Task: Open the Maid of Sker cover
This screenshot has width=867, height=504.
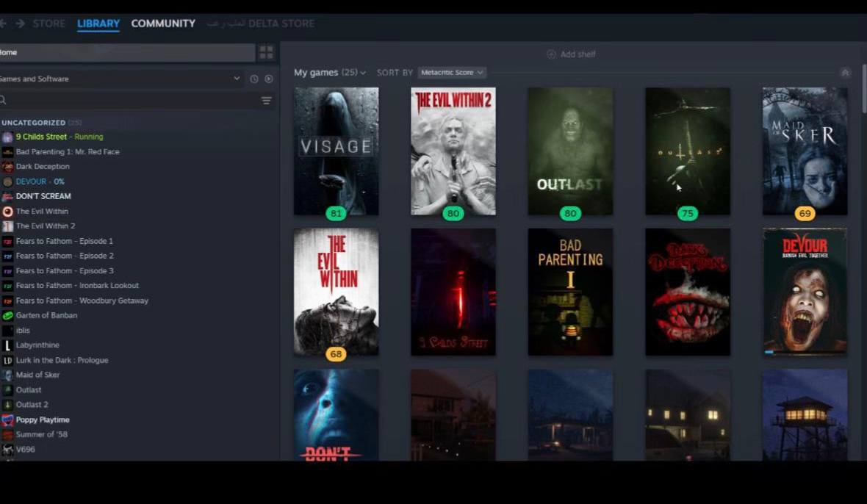Action: (x=805, y=151)
